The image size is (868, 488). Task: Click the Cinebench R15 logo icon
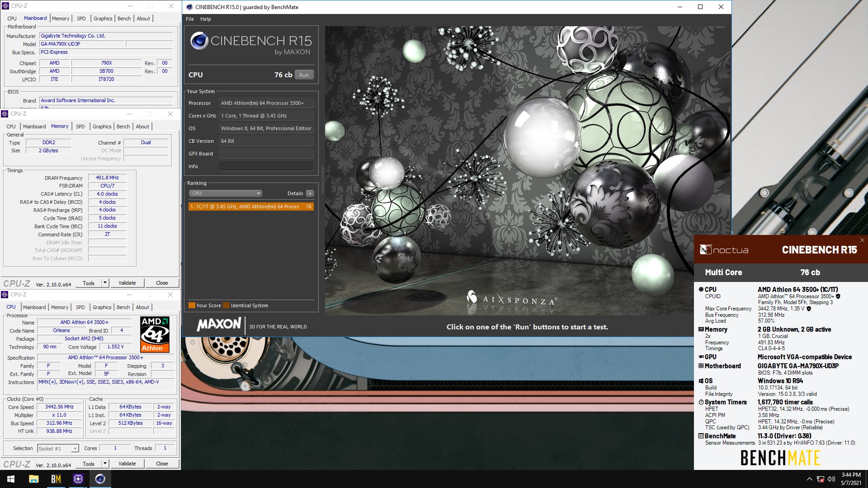tap(199, 41)
